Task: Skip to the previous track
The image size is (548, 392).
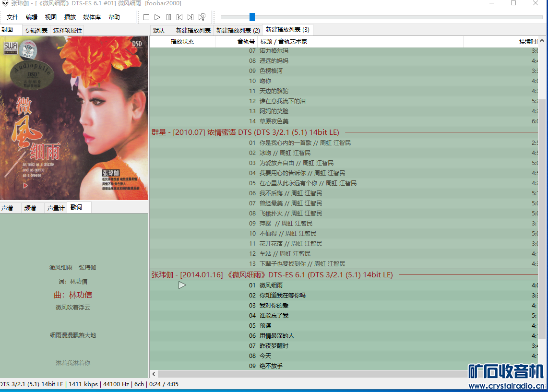Action: click(x=179, y=17)
